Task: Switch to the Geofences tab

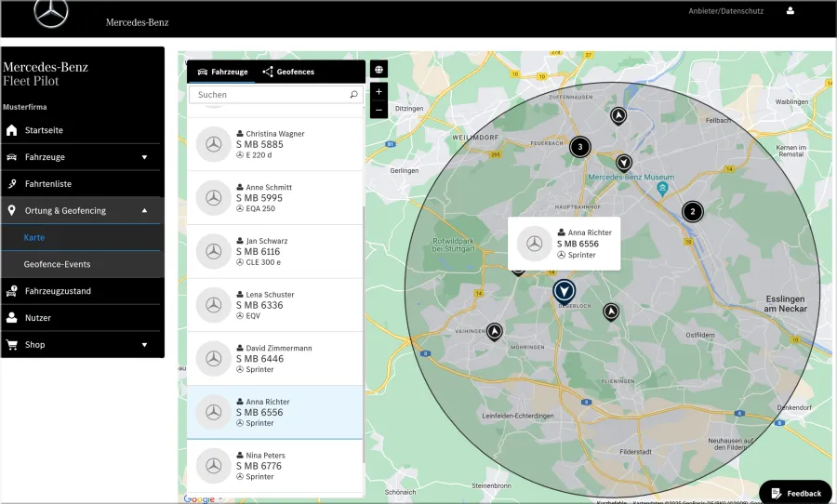Action: click(288, 72)
